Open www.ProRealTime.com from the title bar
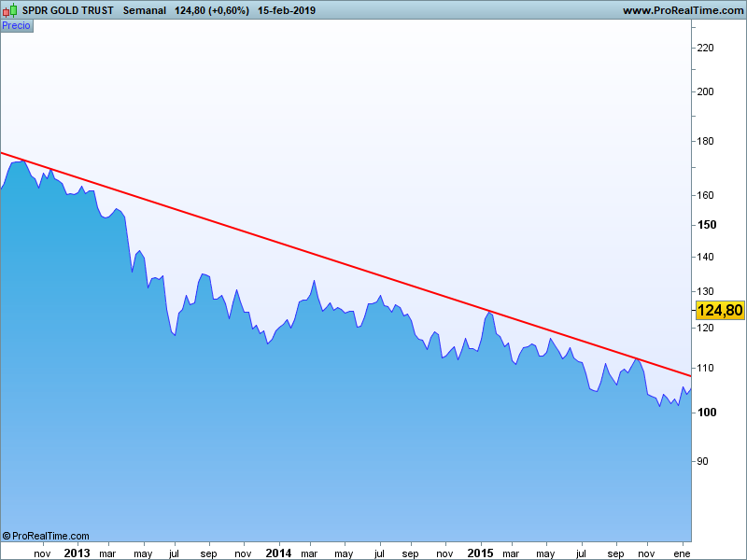Image resolution: width=747 pixels, height=560 pixels. 680,10
